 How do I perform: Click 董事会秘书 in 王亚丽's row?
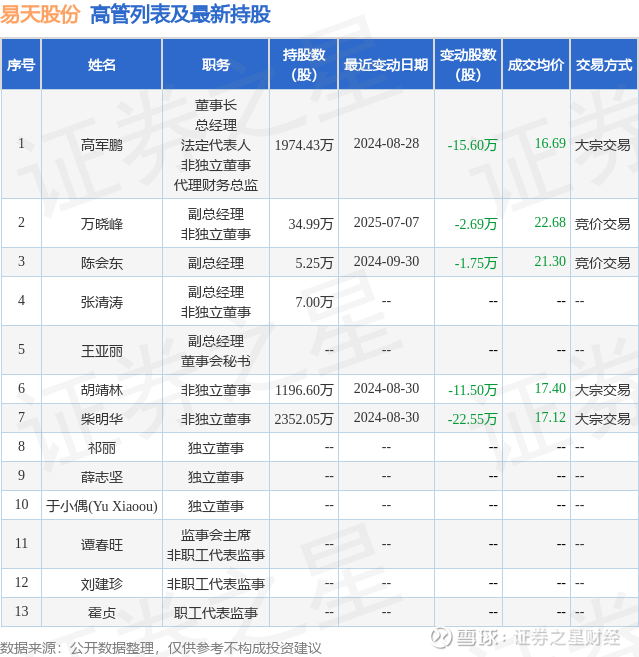215,361
